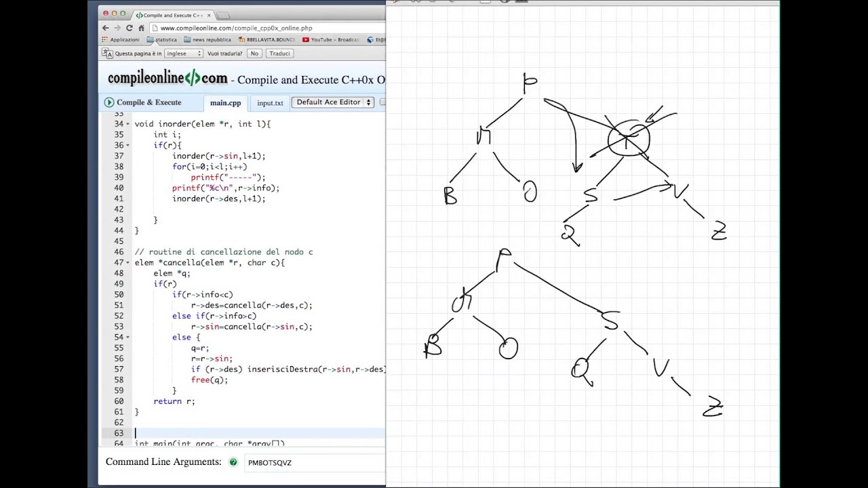This screenshot has width=868, height=488.
Task: Open the page language dropdown showing inglese
Action: coord(183,53)
